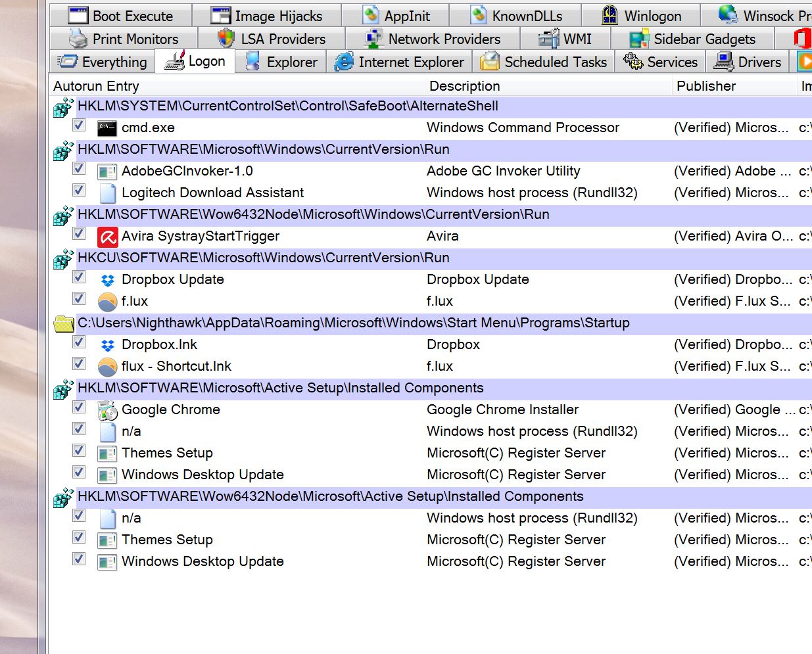Click the AdobeGCInvoker-1.0 file icon

[107, 172]
